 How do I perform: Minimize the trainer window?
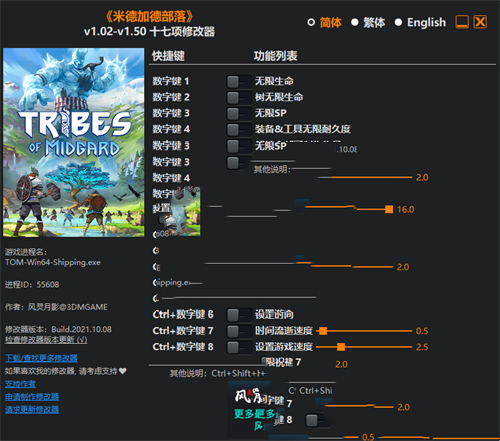(462, 22)
